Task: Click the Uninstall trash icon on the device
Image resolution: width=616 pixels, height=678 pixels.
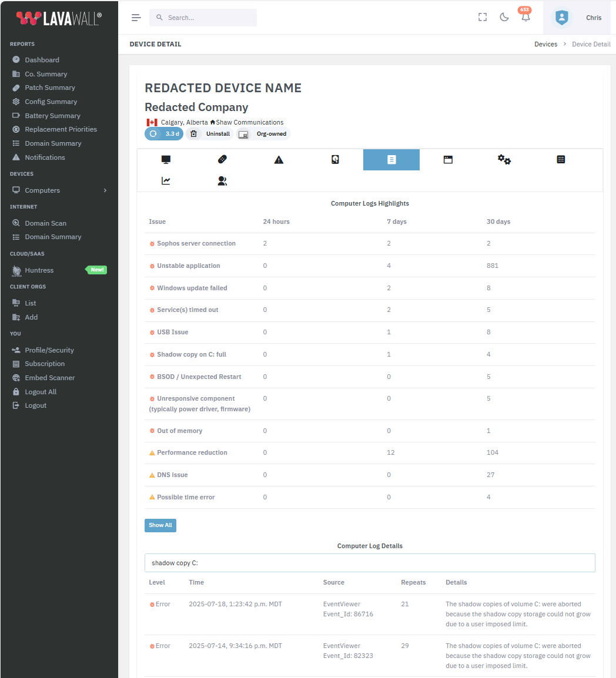Action: pos(193,133)
